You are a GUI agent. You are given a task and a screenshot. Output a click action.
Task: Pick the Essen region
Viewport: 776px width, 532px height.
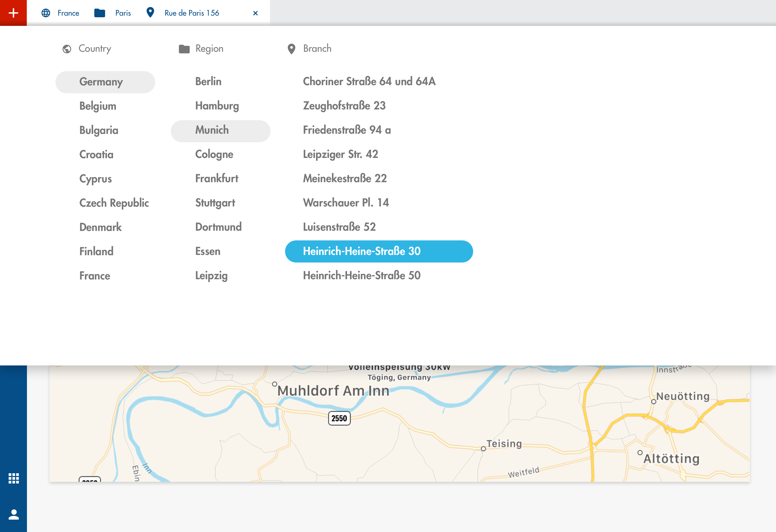[208, 251]
